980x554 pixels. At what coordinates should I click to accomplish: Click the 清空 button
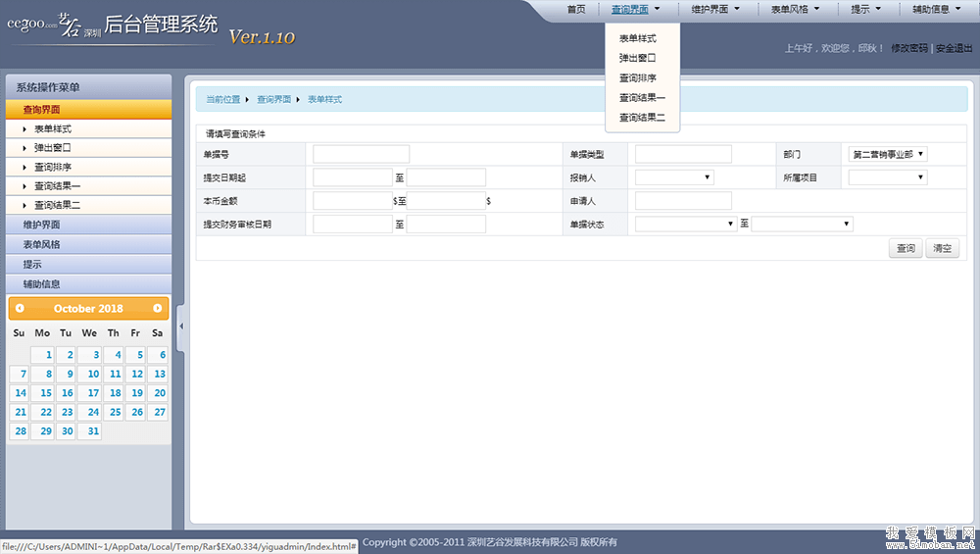tap(942, 248)
